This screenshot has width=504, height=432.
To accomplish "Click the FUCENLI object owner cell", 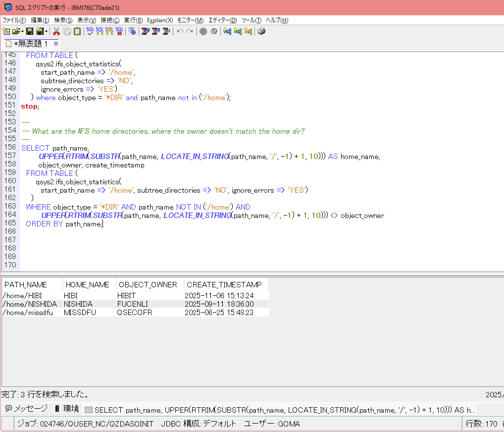I will [x=150, y=304].
